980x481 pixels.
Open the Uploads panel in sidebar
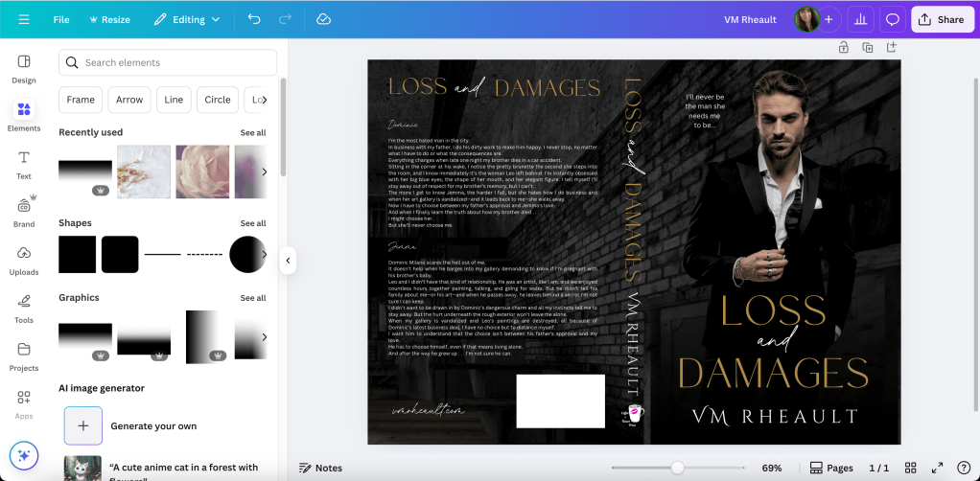point(24,259)
